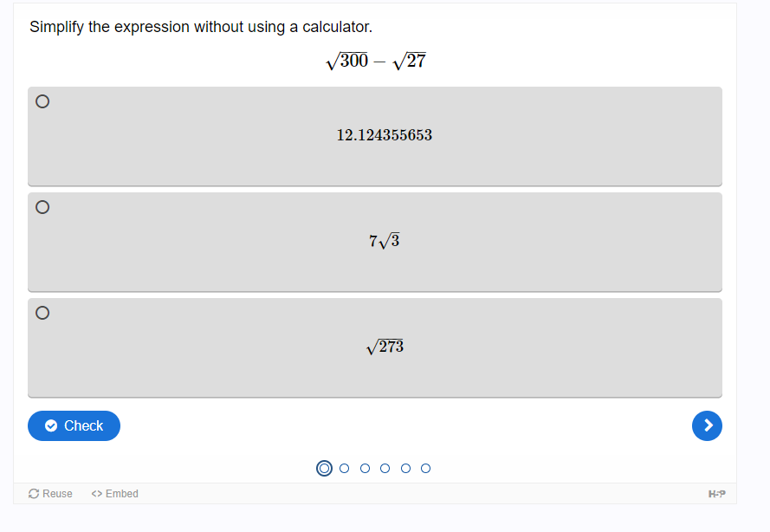Check the selected answer

74,425
